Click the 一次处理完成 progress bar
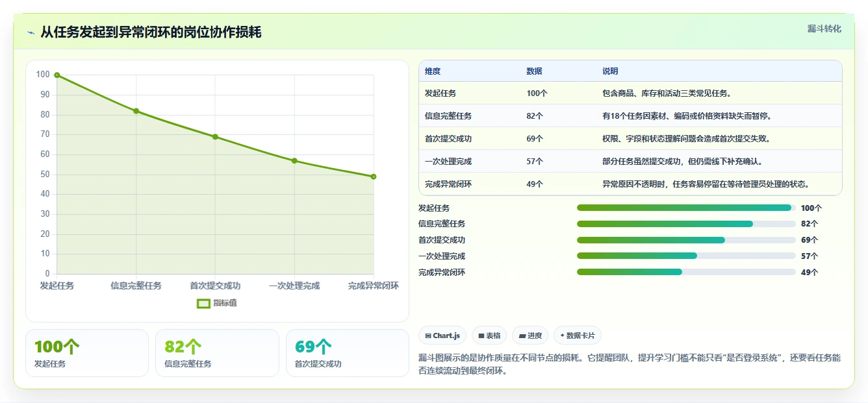Image resolution: width=868 pixels, height=403 pixels. (686, 256)
